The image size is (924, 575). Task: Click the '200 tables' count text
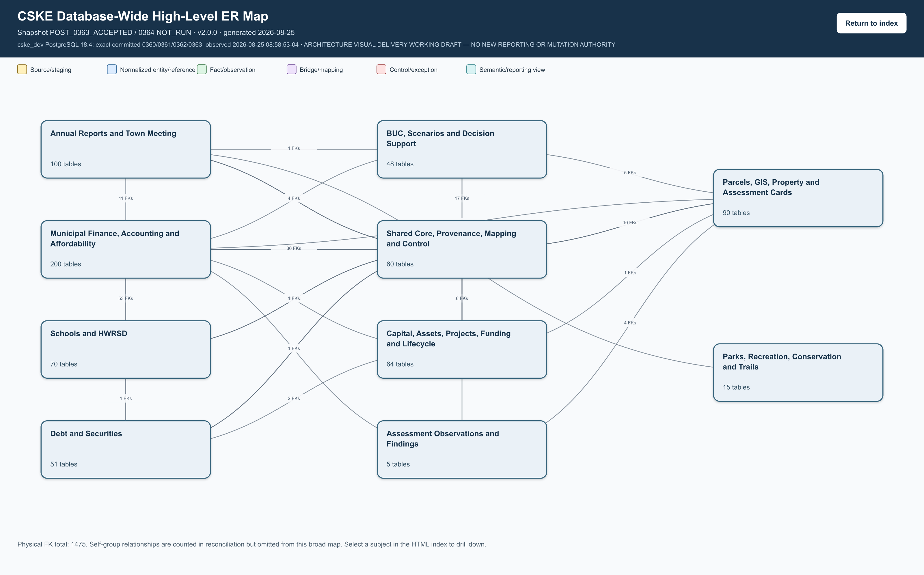(x=66, y=264)
